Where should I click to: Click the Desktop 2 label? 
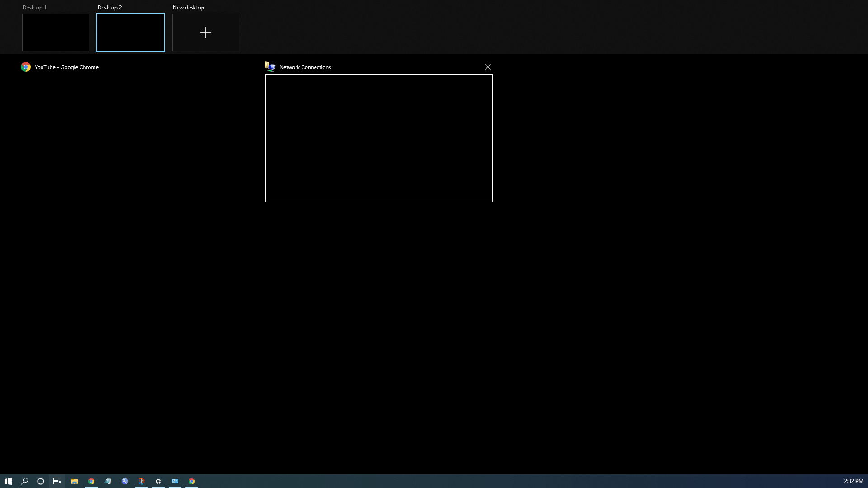click(109, 7)
